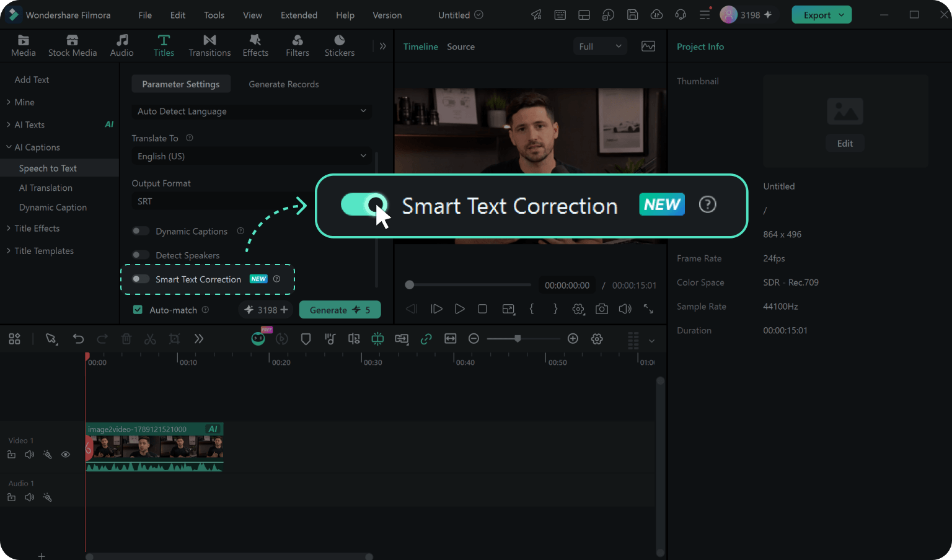
Task: Zoom out timeline with minus icon
Action: coord(474,339)
